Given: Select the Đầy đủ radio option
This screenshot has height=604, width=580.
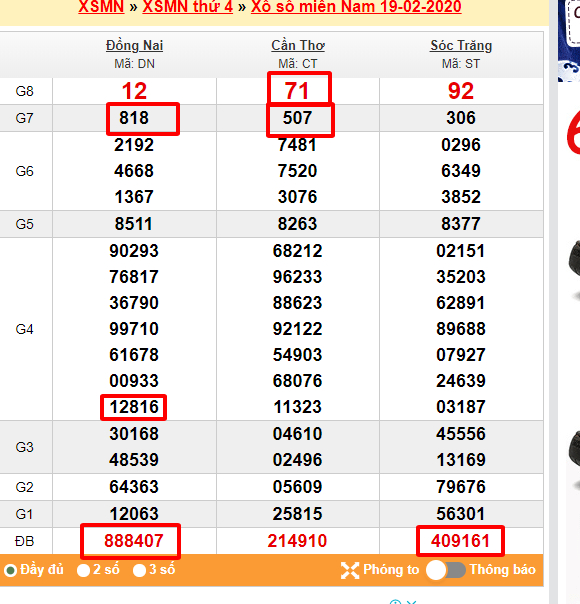Looking at the screenshot, I should tap(10, 570).
